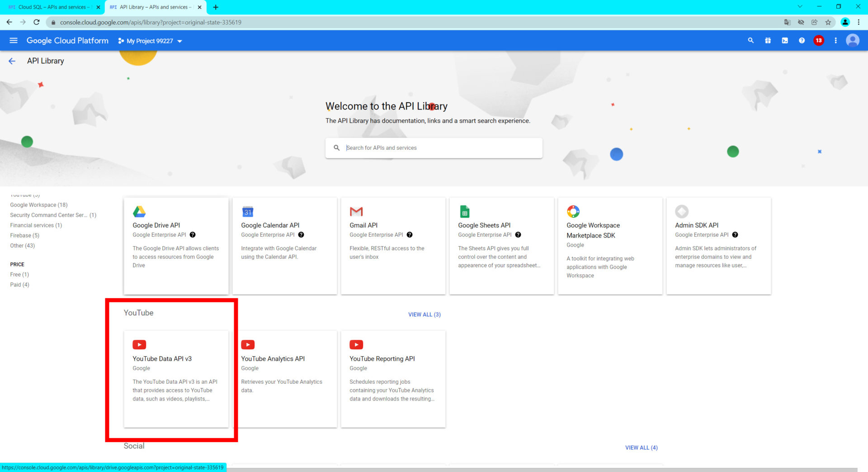The height and width of the screenshot is (472, 868).
Task: Open the Google Drive API card title
Action: [156, 225]
